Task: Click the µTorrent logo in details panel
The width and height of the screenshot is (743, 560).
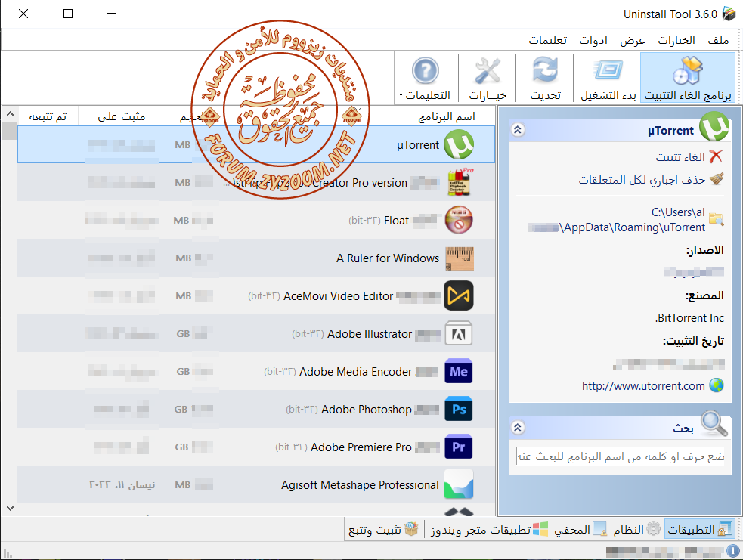Action: coord(714,126)
